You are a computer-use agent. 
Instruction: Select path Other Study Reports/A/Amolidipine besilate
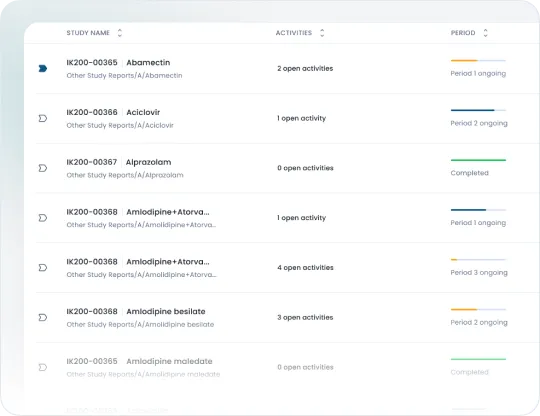(x=140, y=324)
